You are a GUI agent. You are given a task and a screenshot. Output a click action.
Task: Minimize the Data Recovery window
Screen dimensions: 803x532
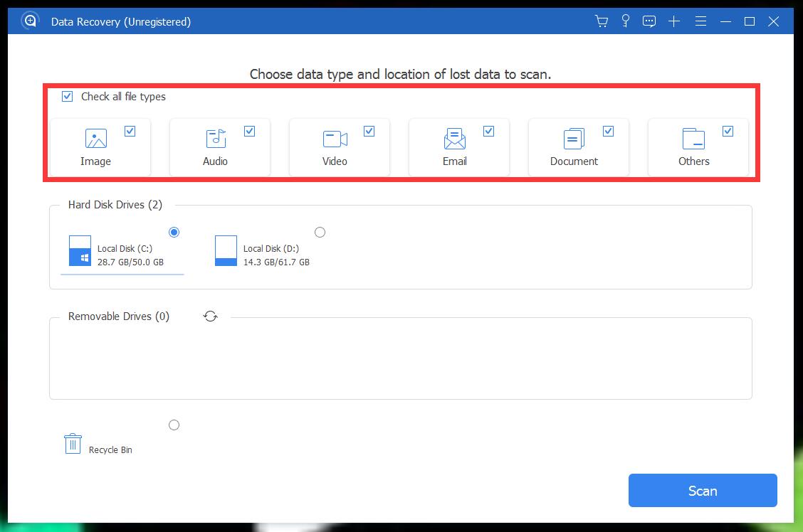(725, 21)
